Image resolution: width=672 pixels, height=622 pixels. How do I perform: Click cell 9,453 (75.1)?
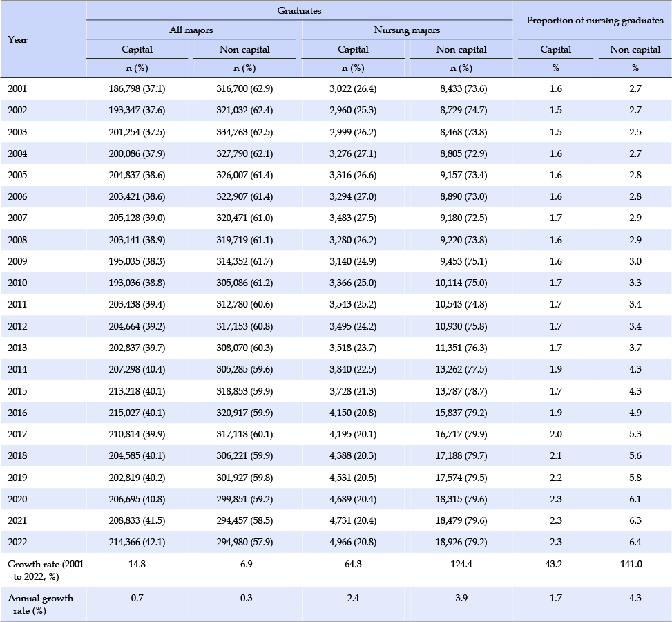pyautogui.click(x=463, y=261)
